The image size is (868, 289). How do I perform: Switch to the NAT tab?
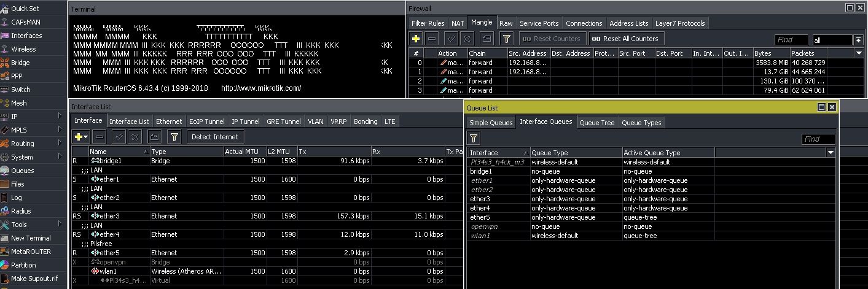click(x=458, y=23)
